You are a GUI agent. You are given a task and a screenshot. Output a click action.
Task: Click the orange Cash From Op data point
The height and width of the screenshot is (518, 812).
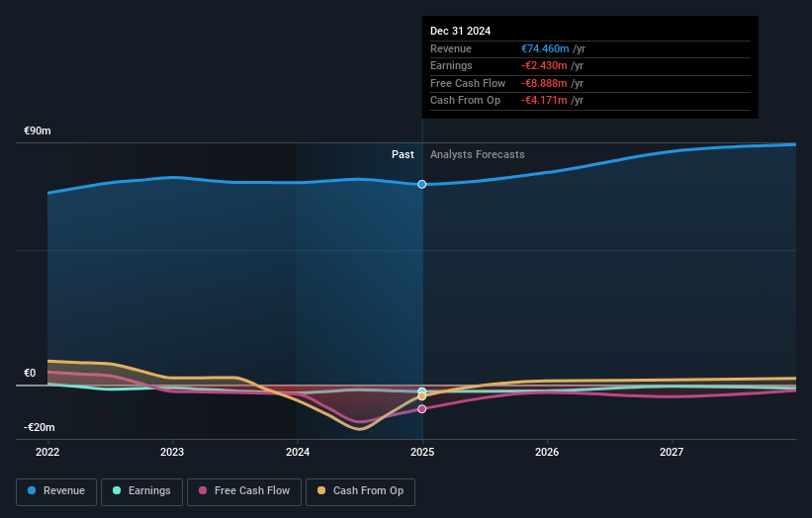tap(422, 396)
